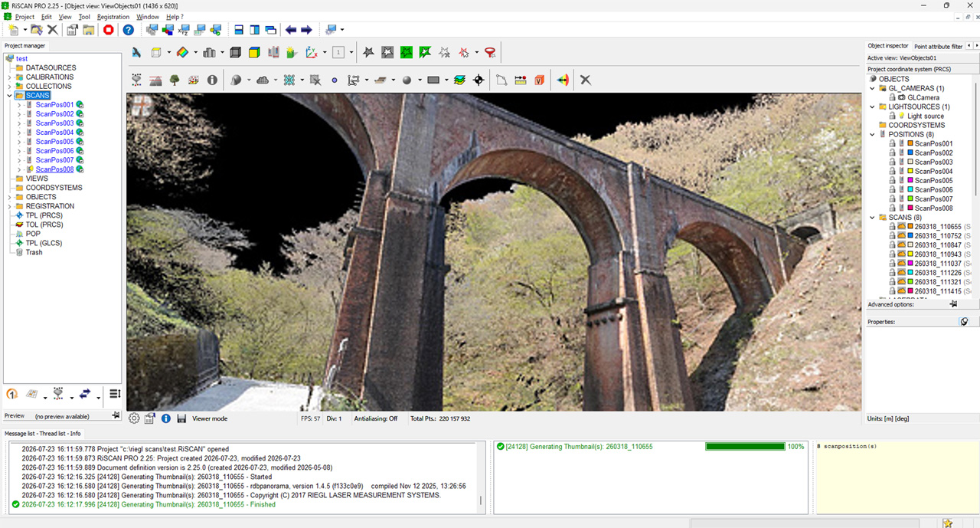Open the Registration menu
The width and height of the screenshot is (980, 528).
click(x=113, y=17)
